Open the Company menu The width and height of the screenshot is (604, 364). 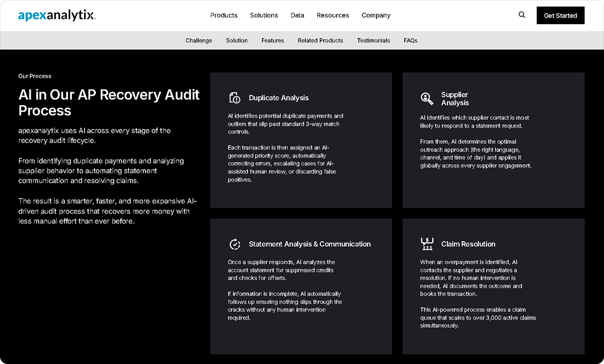click(376, 16)
